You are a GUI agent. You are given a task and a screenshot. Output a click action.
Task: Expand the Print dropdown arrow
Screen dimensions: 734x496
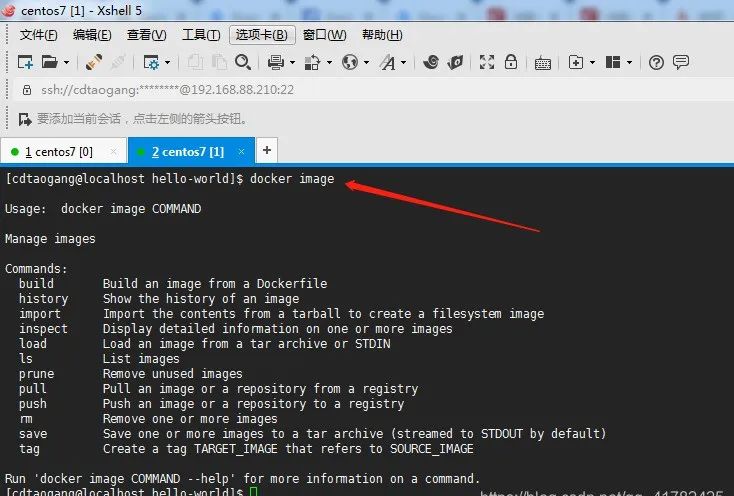(293, 62)
